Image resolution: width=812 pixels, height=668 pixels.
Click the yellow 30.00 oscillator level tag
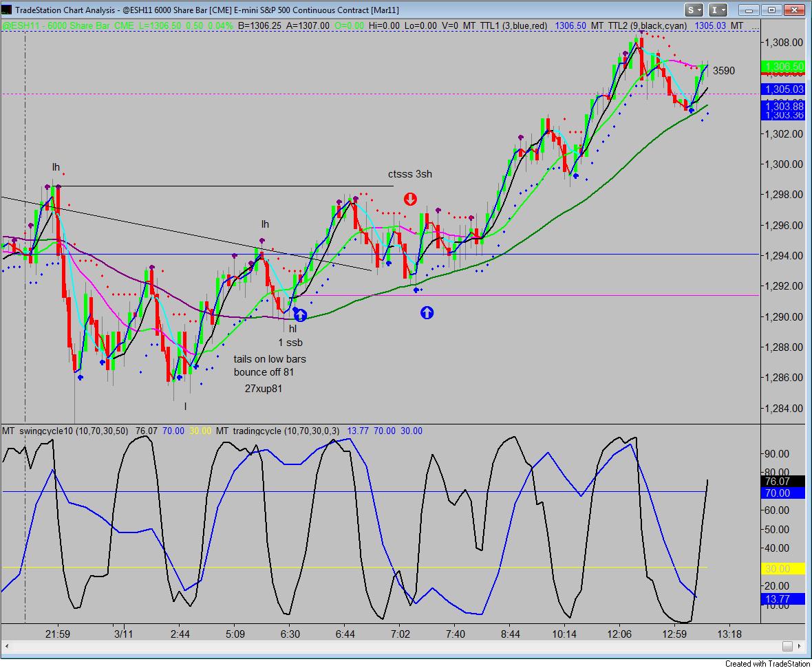pos(782,568)
